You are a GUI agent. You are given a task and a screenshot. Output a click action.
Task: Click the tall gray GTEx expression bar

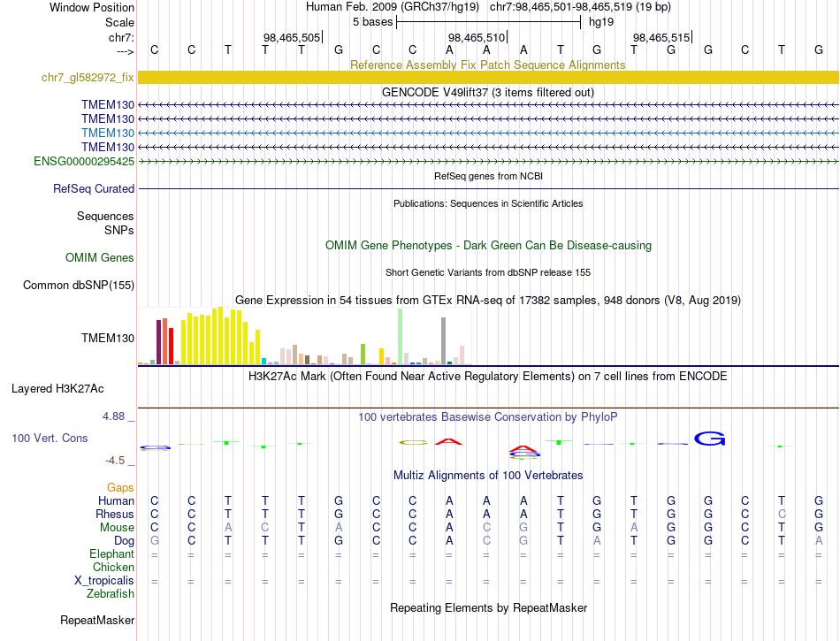tap(444, 340)
